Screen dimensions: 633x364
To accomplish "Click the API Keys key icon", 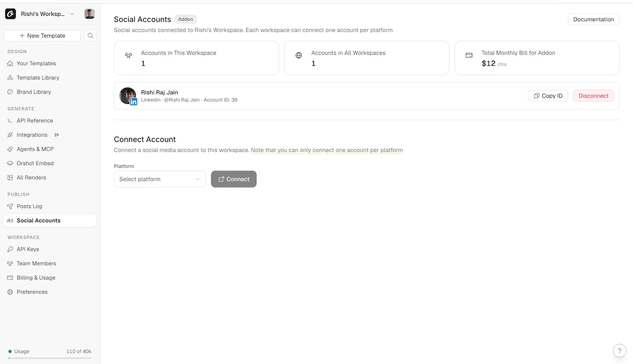I will [10, 249].
